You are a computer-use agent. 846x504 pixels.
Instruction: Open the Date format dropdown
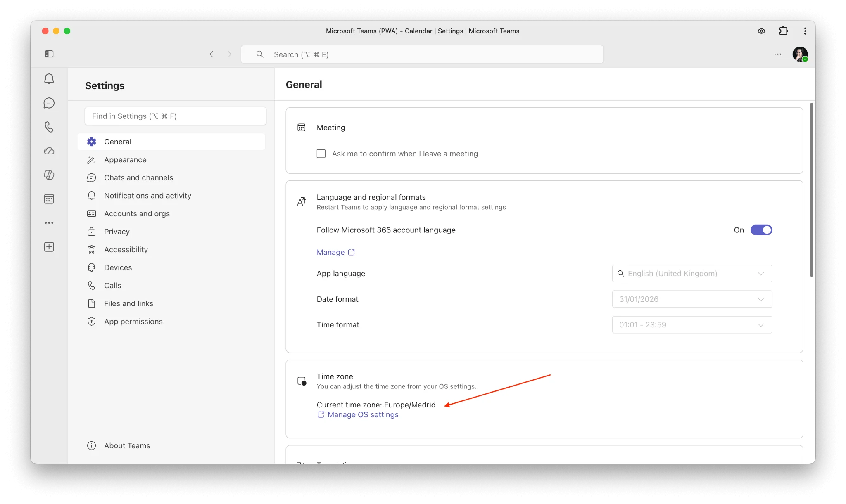(692, 299)
